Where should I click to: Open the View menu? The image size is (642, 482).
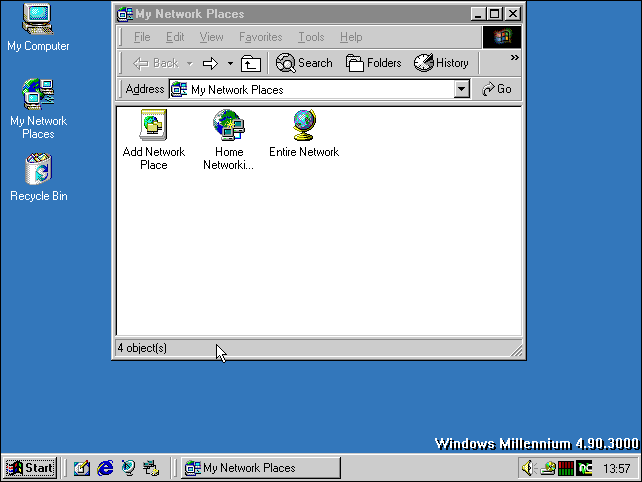coord(211,37)
